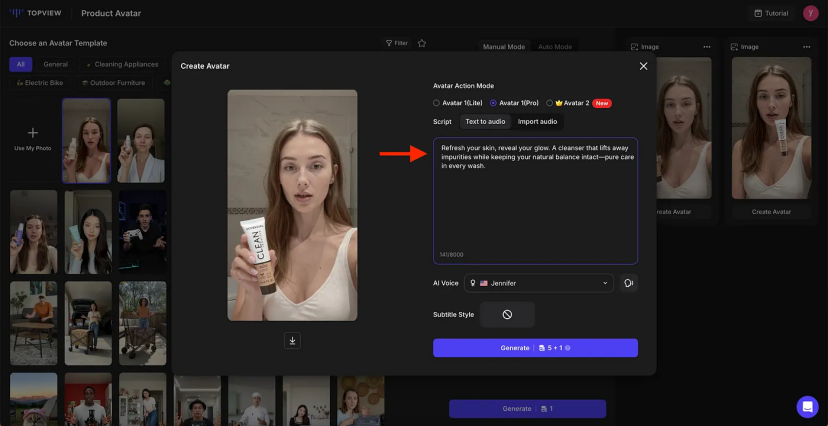Switch to Manual Mode
828x426 pixels.
(504, 47)
